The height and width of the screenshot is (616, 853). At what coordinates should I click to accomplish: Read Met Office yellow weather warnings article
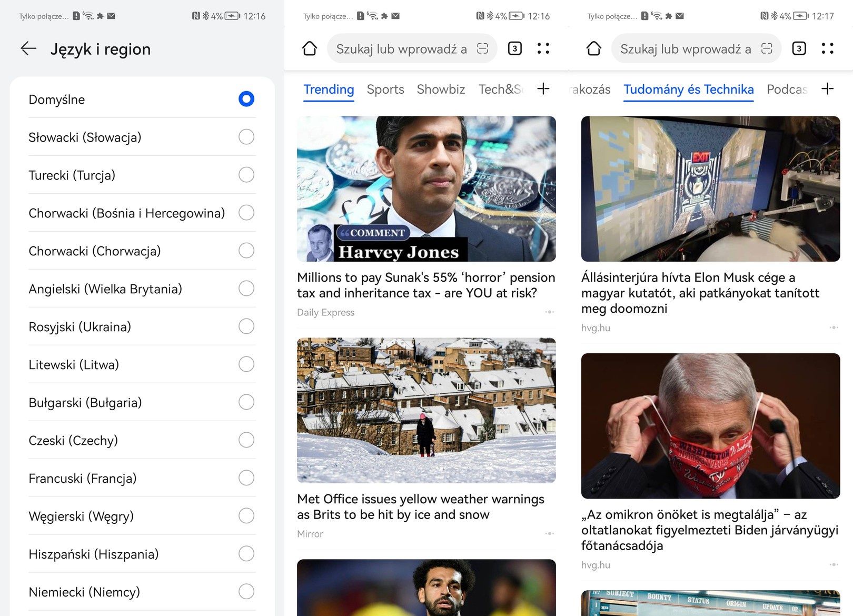[421, 506]
